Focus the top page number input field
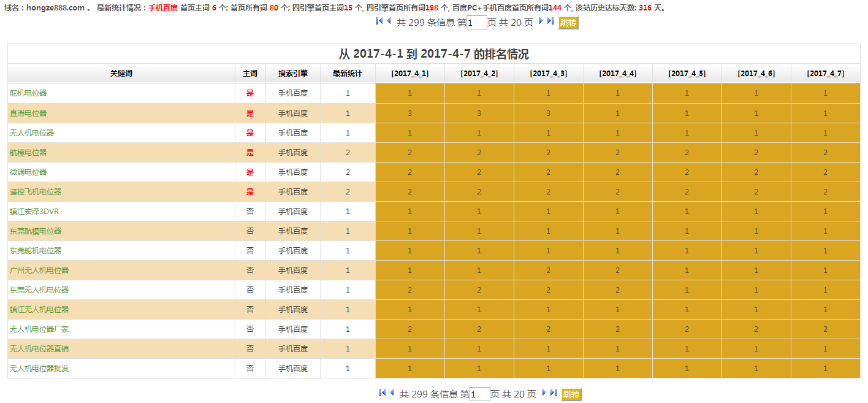Screen dimensions: 868x403 pos(476,23)
